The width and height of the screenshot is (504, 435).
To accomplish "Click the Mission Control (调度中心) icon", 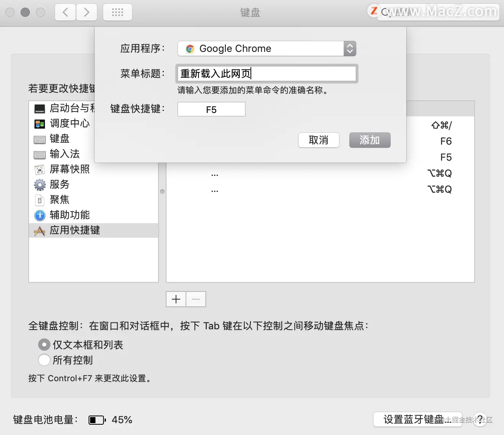I will point(40,124).
